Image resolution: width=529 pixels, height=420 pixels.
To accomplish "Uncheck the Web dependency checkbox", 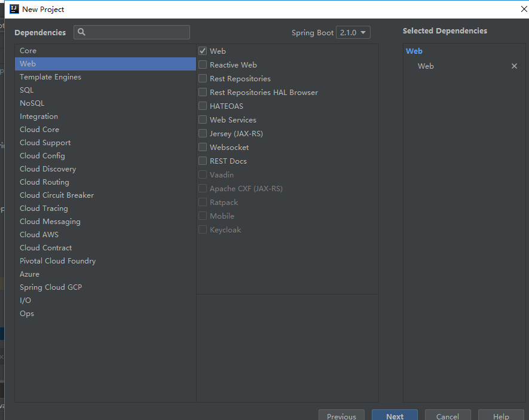I will pyautogui.click(x=203, y=51).
